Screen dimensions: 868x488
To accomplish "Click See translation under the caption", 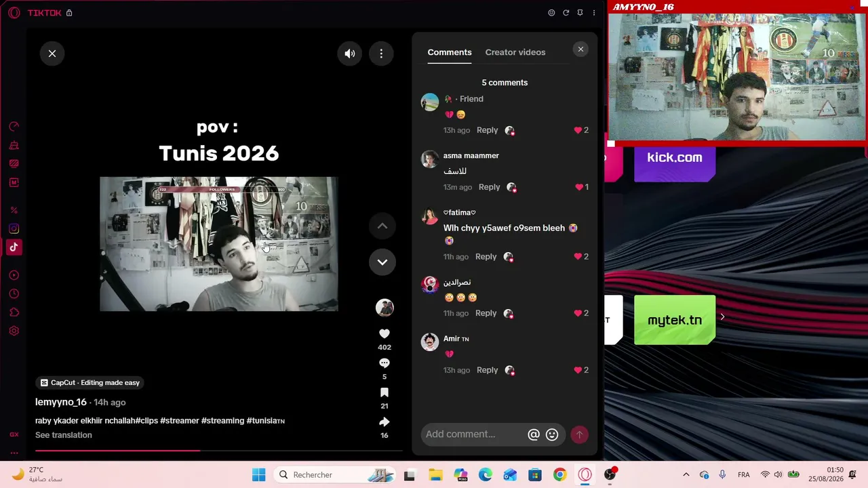I will [x=64, y=435].
